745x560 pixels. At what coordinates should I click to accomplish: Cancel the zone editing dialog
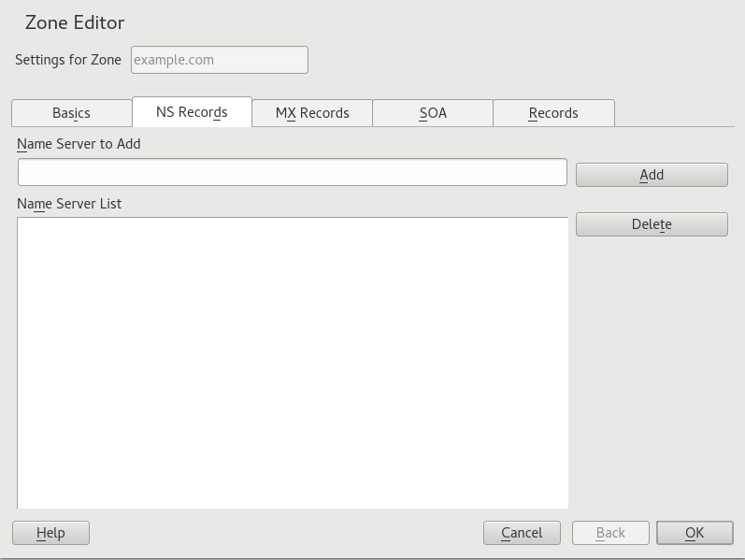pyautogui.click(x=522, y=533)
